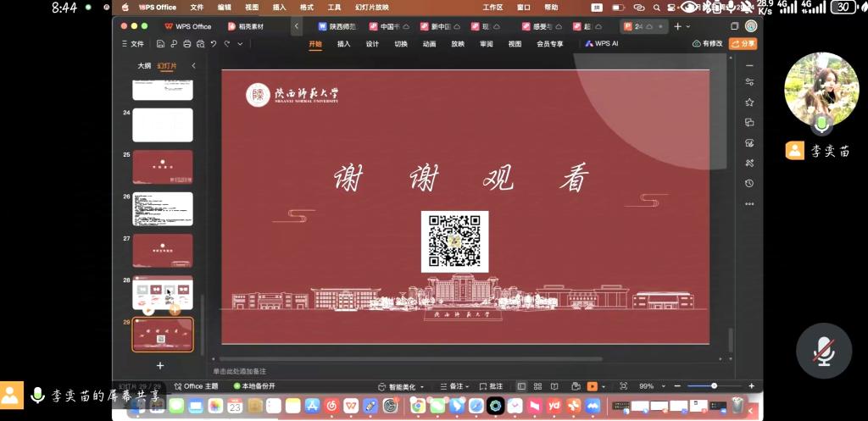The height and width of the screenshot is (421, 868).
Task: Switch to the 视图 ribbon tab
Action: click(x=515, y=44)
